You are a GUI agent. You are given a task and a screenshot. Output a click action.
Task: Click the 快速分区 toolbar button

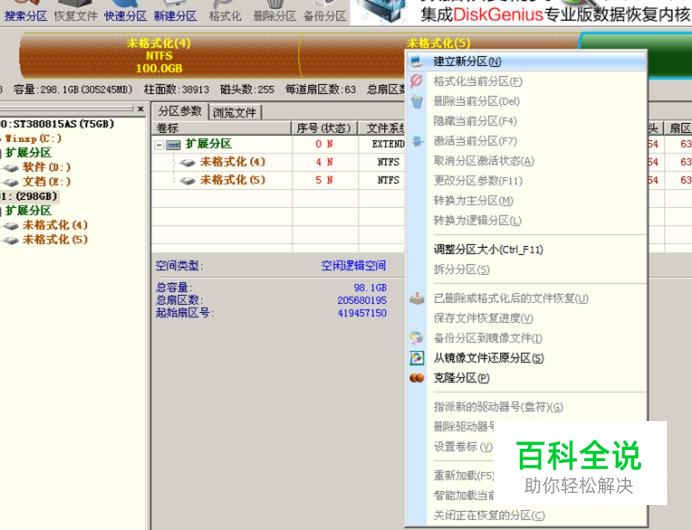tap(125, 12)
